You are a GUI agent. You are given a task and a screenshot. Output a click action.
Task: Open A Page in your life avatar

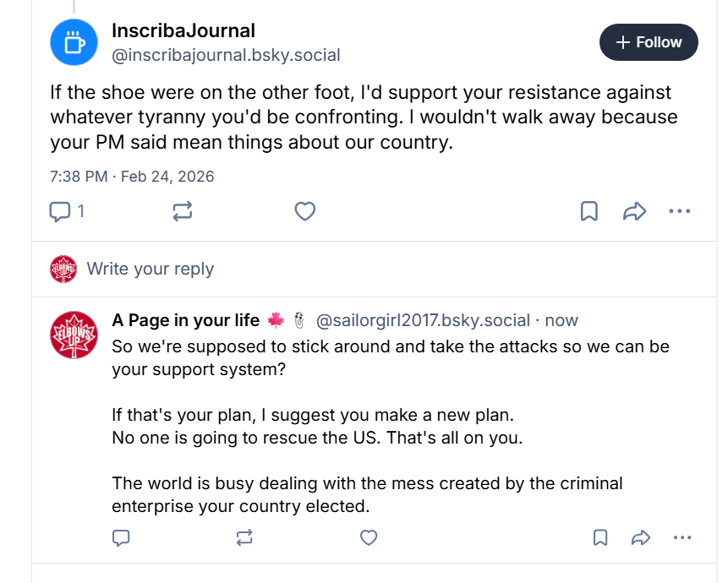[74, 335]
